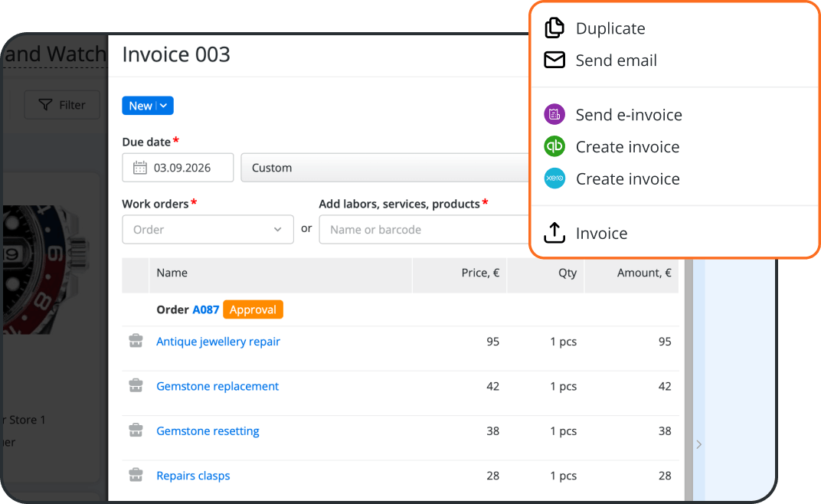Click the Send email envelope icon
The image size is (821, 504).
coord(554,61)
